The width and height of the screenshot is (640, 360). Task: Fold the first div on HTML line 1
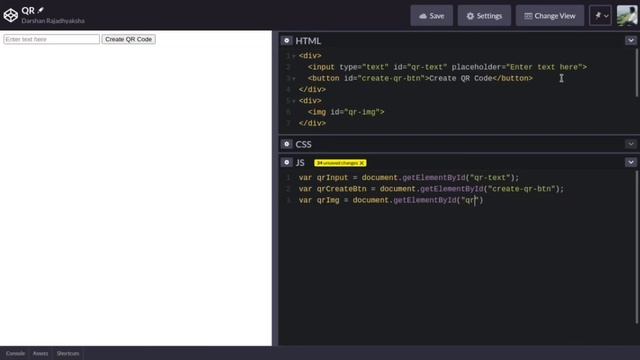[294, 56]
